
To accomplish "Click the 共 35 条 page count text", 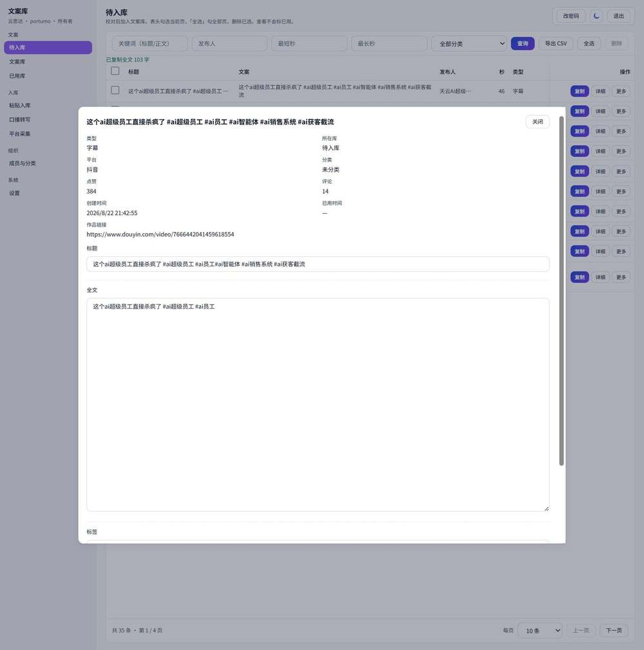I will 137,631.
